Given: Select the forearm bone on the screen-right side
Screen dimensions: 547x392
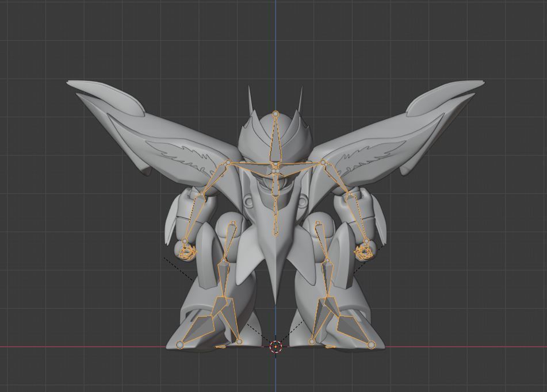Looking at the screenshot, I should [x=357, y=218].
